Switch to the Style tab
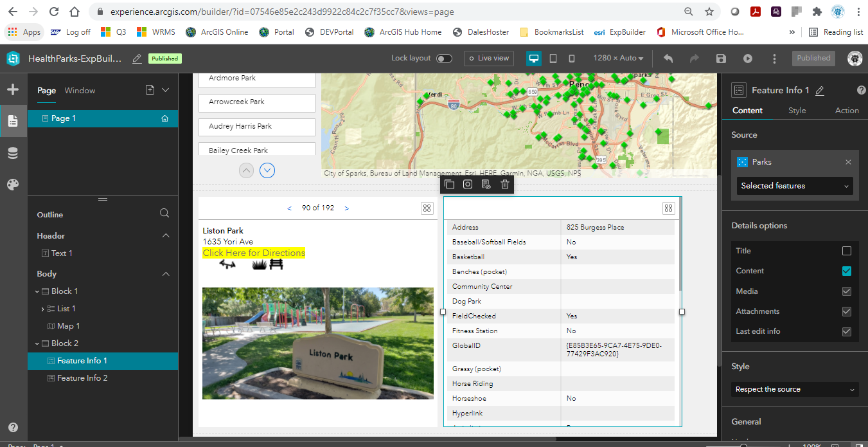 (797, 111)
